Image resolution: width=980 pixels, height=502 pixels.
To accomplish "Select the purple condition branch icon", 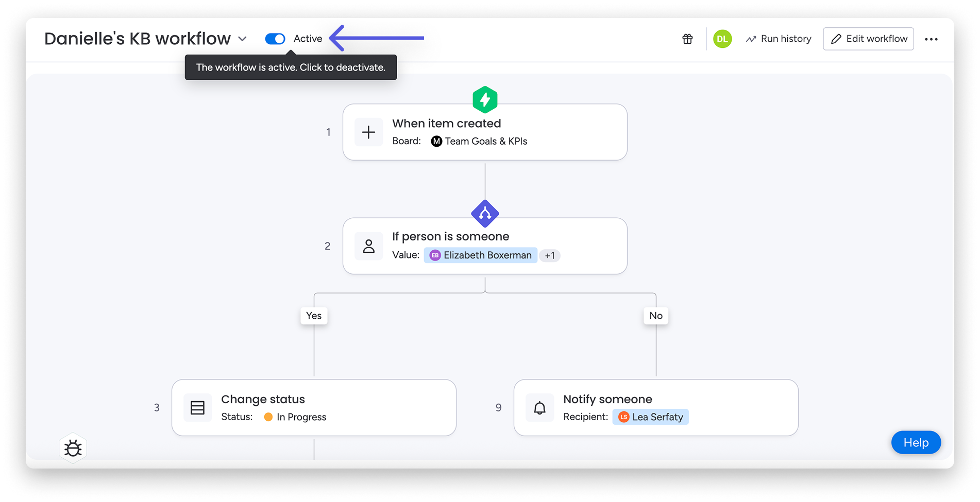I will pos(485,213).
